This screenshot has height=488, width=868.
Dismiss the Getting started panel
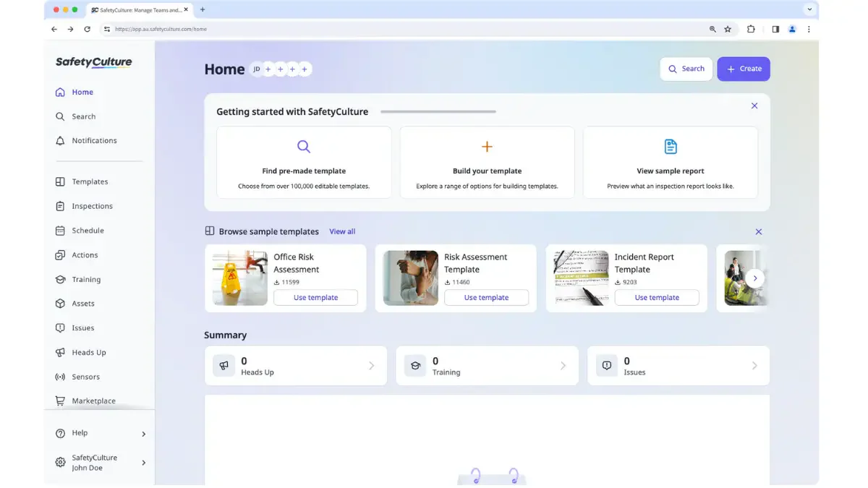click(754, 106)
